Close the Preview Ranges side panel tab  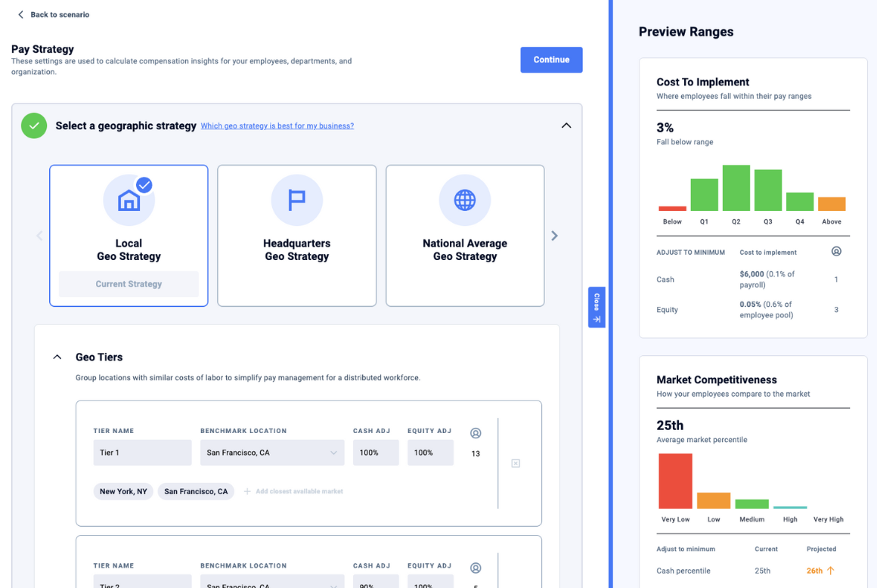pos(597,308)
